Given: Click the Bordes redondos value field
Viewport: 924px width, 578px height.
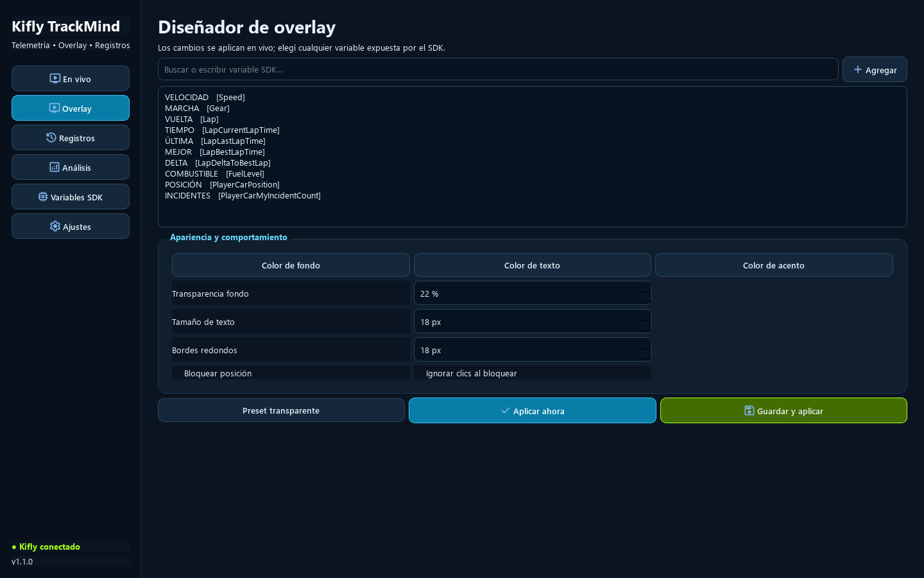Looking at the screenshot, I should pos(532,350).
